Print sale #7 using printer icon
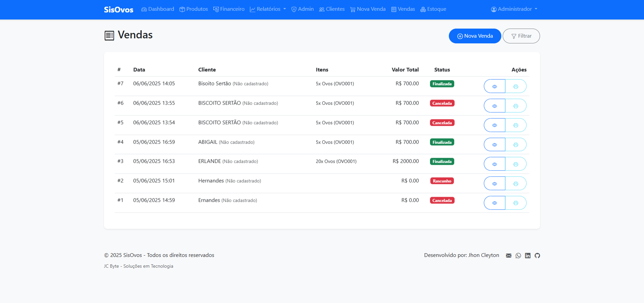644x303 pixels. [x=515, y=86]
